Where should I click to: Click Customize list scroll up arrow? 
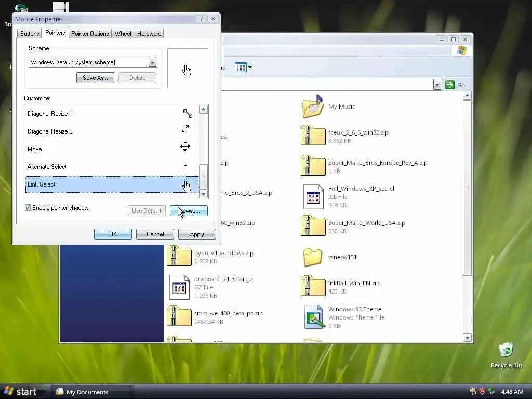203,109
